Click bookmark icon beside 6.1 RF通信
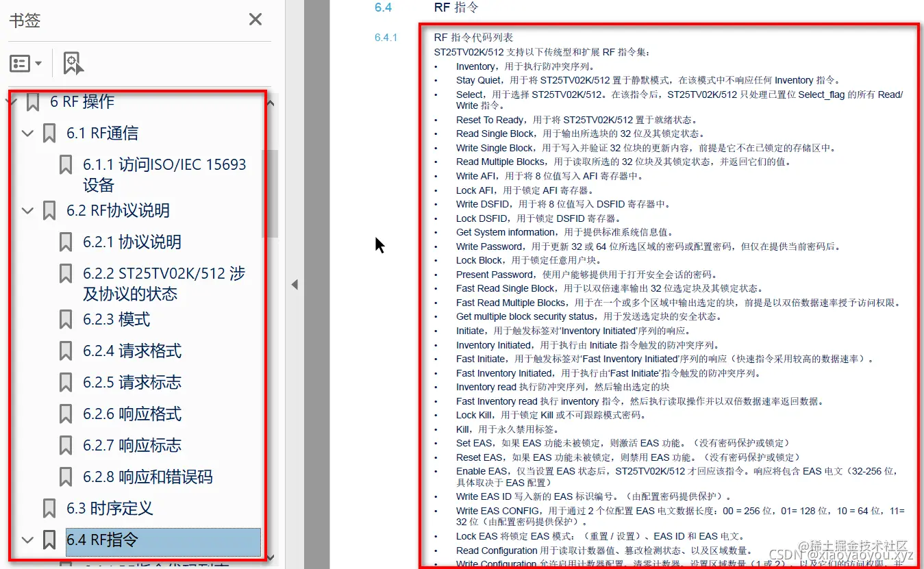 point(49,133)
